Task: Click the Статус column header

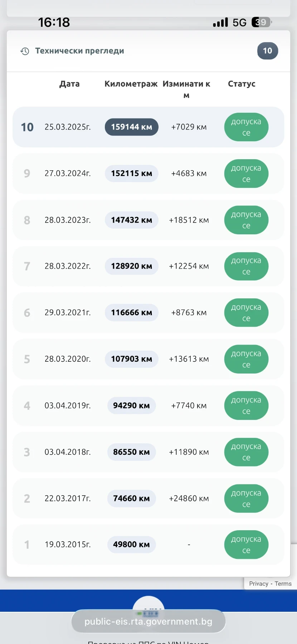Action: point(242,84)
